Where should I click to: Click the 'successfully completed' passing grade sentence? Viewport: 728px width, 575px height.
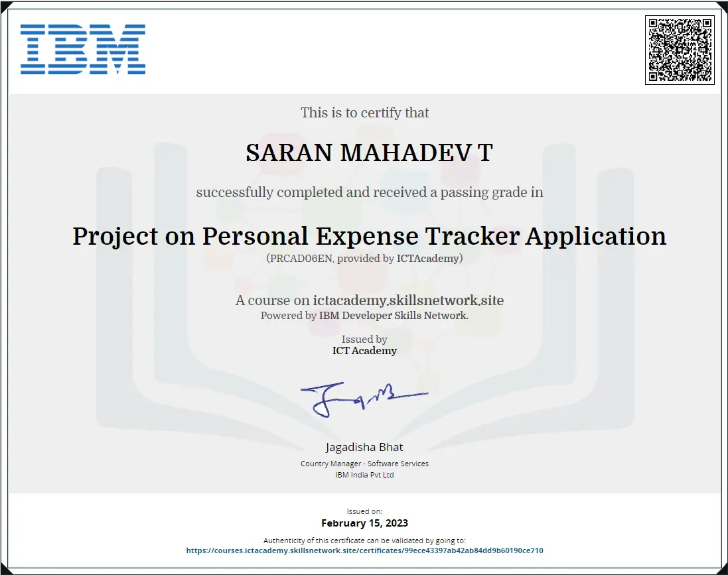[369, 193]
